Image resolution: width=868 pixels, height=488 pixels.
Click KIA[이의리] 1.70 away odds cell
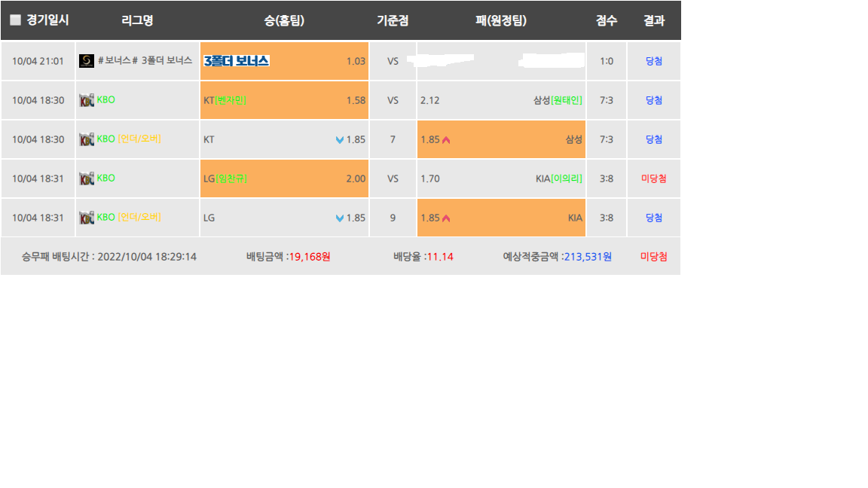[501, 178]
